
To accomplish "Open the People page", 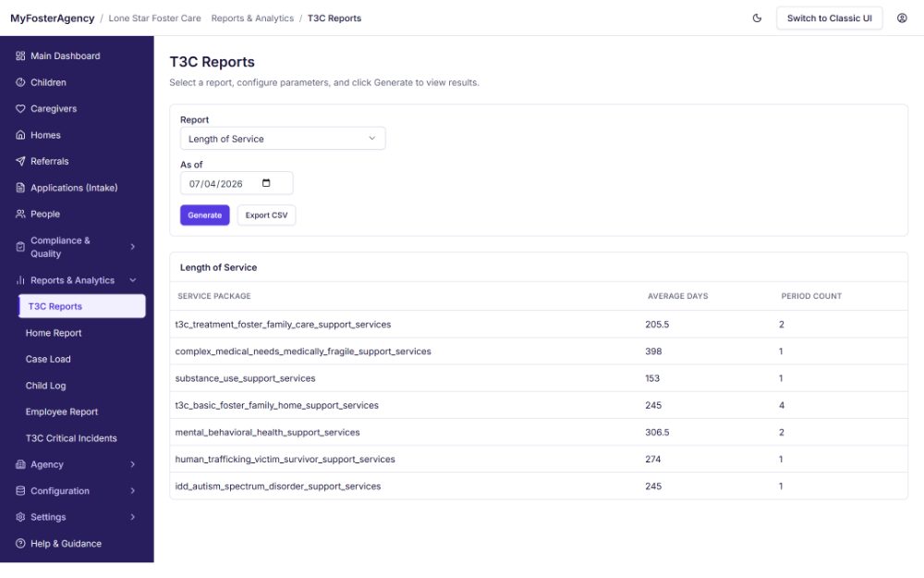I will click(45, 215).
